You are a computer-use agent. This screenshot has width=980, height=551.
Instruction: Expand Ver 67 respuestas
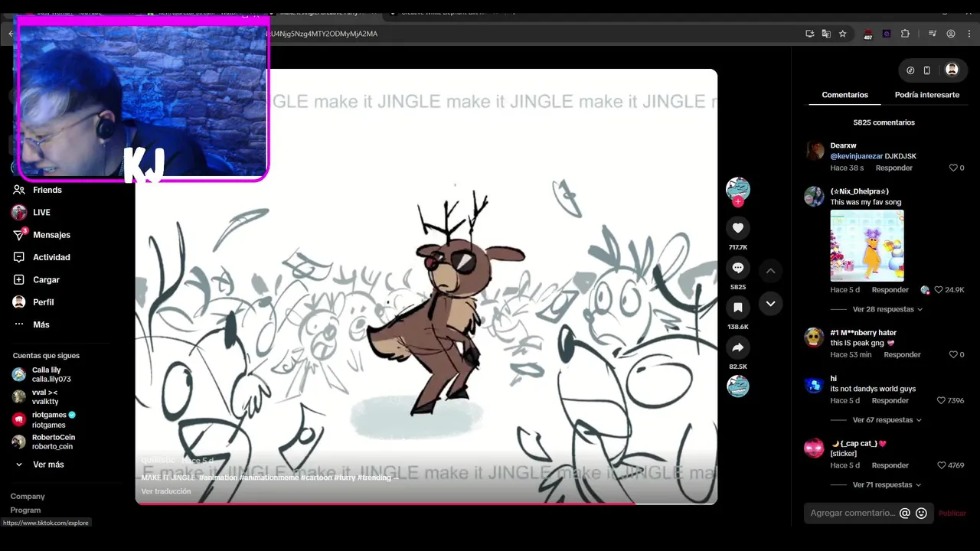pos(887,420)
